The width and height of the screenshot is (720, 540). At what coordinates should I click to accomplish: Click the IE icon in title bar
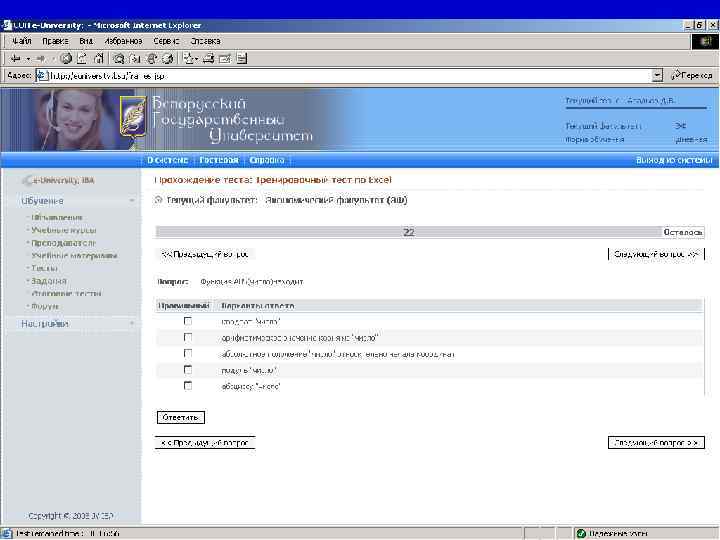pyautogui.click(x=6, y=25)
